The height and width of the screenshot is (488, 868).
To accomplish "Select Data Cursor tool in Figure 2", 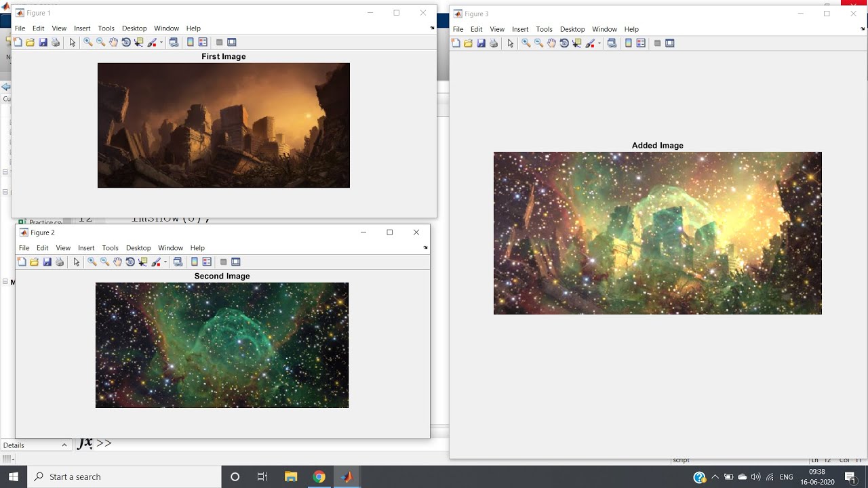I will pos(143,262).
